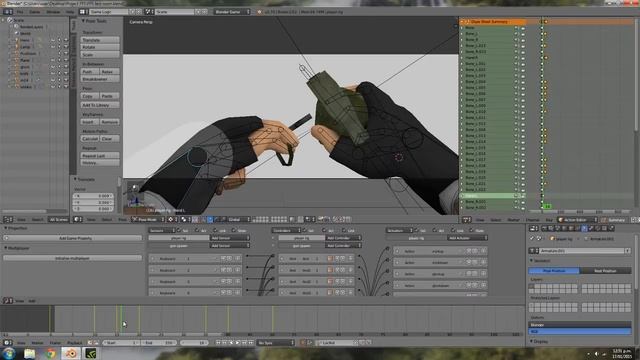This screenshot has width=640, height=360.
Task: Open the Action Editor mode dropdown
Action: 577,220
